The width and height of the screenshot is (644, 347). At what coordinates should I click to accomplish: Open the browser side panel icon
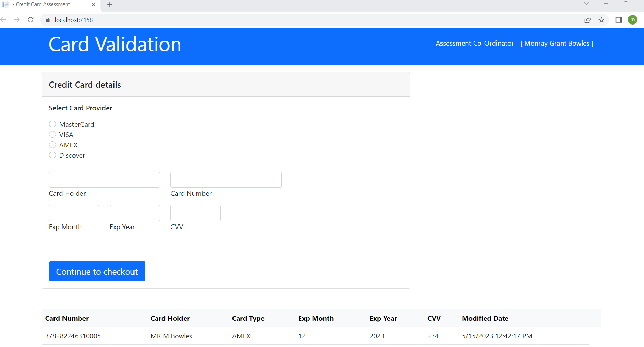[x=618, y=20]
